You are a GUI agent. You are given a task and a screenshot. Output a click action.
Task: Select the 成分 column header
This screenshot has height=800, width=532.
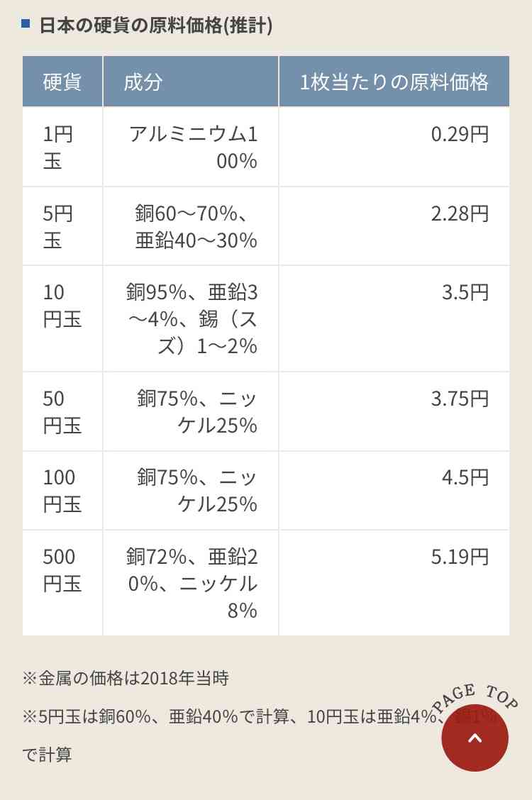point(191,82)
